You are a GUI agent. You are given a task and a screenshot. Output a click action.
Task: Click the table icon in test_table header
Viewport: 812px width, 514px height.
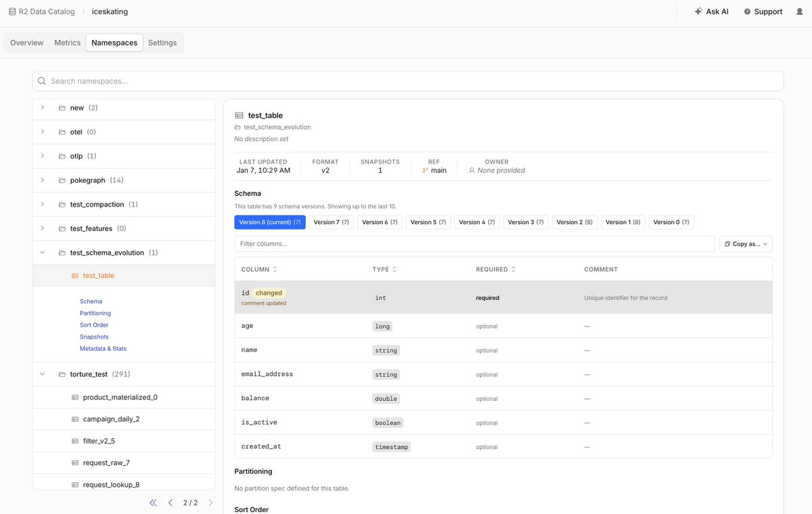pos(239,115)
